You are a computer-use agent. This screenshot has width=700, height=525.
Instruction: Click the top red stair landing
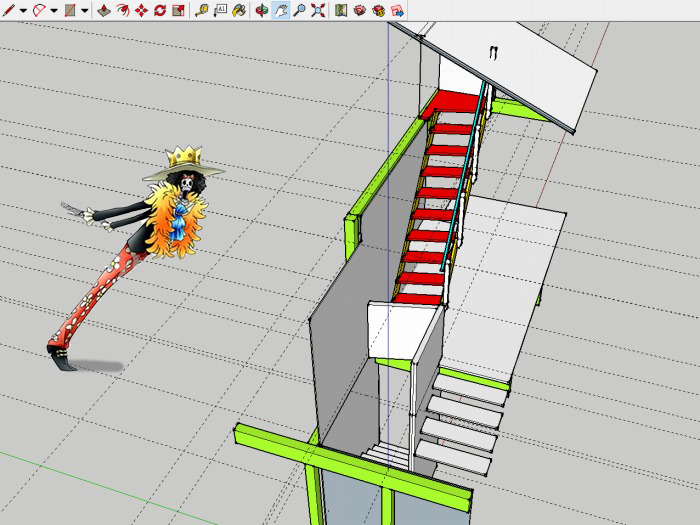tap(453, 102)
